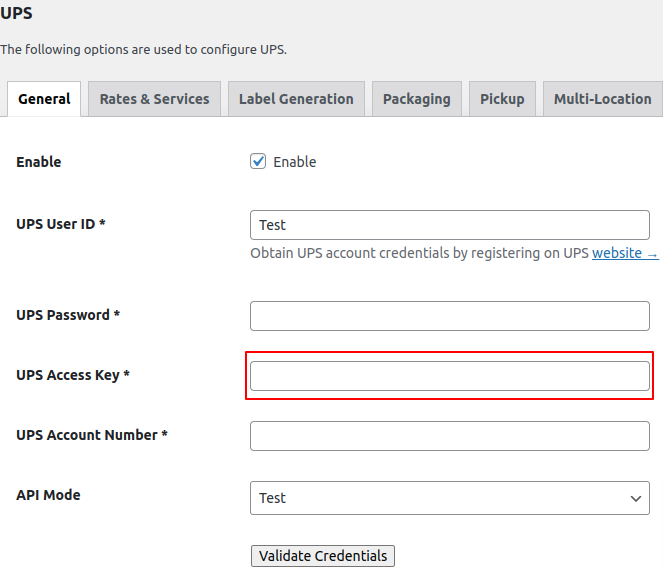The image size is (663, 584).
Task: Switch to the General tab
Action: [44, 99]
